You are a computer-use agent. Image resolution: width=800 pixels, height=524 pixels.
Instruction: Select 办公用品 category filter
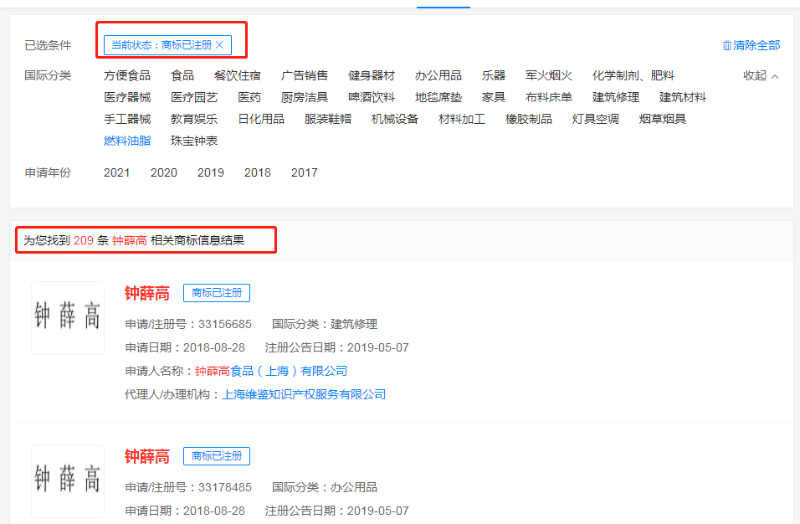pyautogui.click(x=438, y=76)
